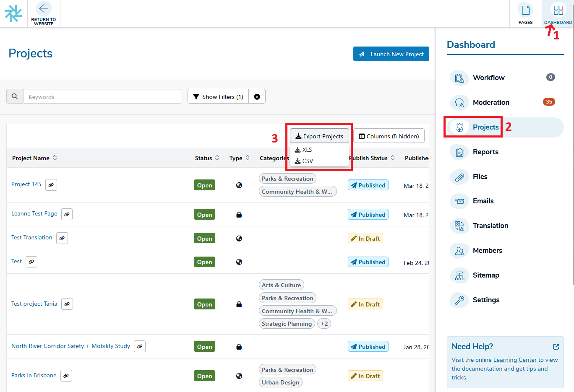Sort by Project Name column
Viewport: 574px width, 392px height.
55,158
